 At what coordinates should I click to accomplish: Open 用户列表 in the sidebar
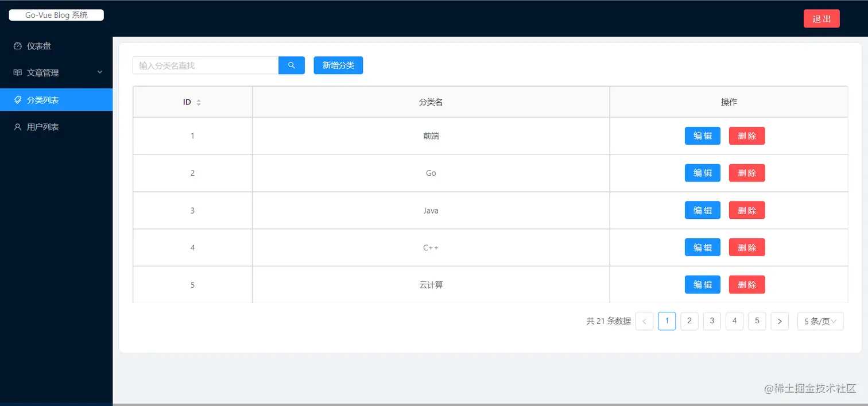click(56, 127)
